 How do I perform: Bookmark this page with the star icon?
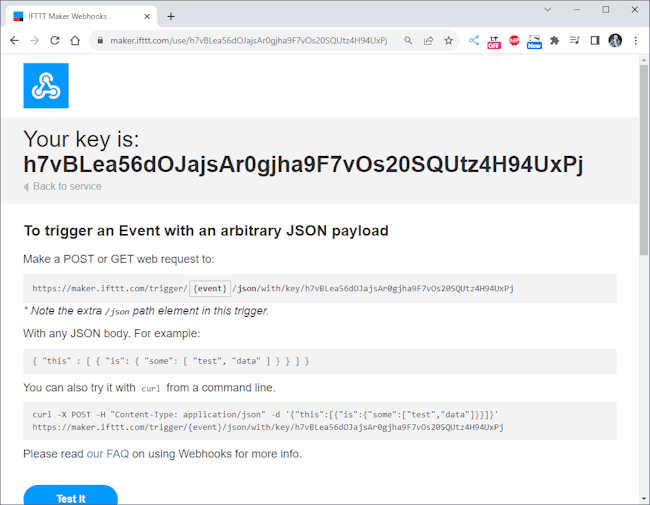tap(448, 41)
